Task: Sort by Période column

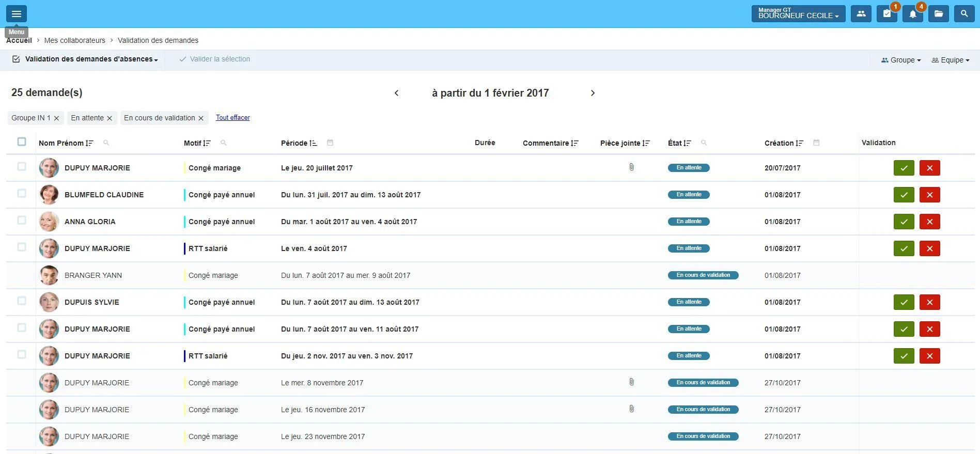Action: [x=314, y=143]
